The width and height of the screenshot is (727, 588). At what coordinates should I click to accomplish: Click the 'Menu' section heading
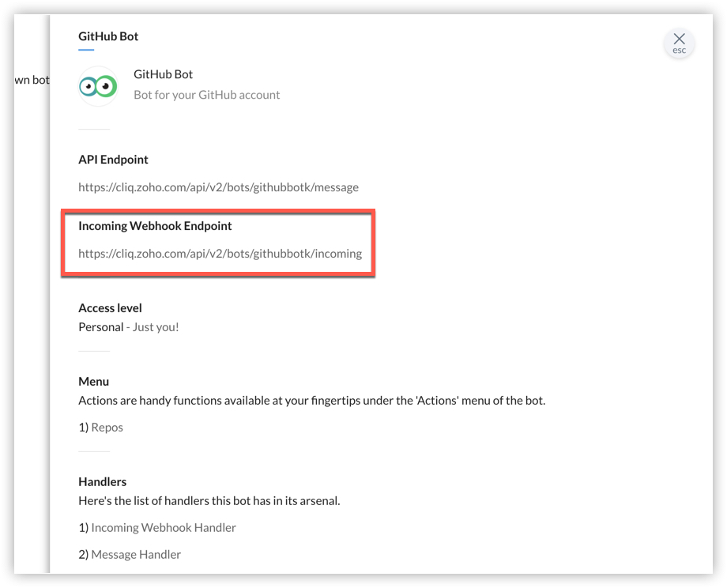click(94, 381)
